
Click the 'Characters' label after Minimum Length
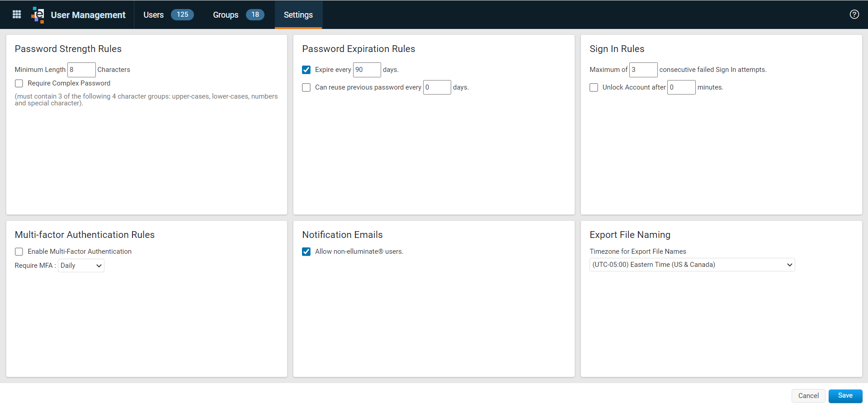[x=114, y=70]
